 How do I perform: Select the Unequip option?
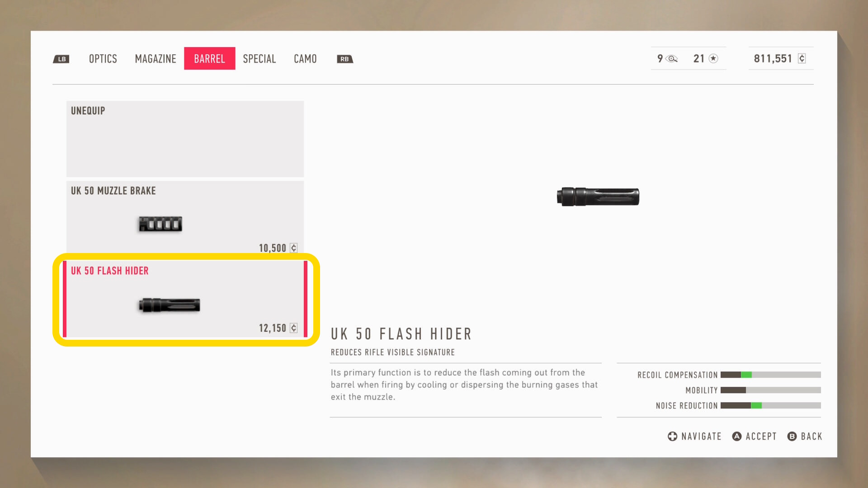185,139
